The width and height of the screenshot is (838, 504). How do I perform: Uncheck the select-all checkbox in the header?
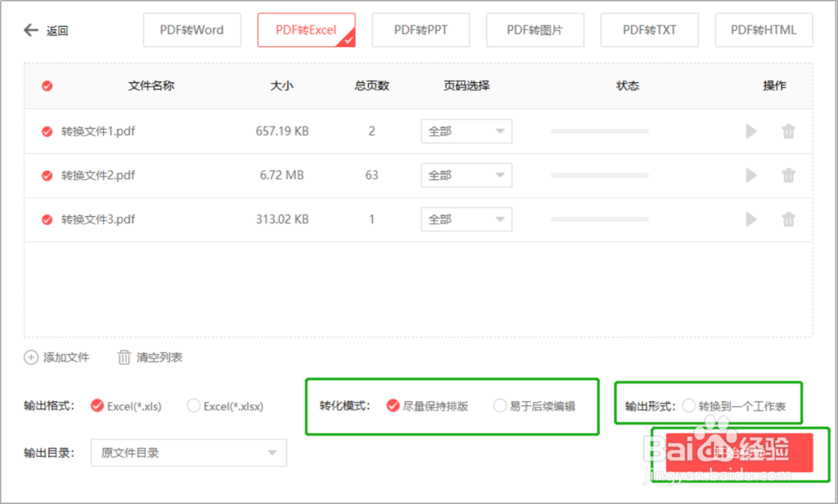click(x=47, y=85)
